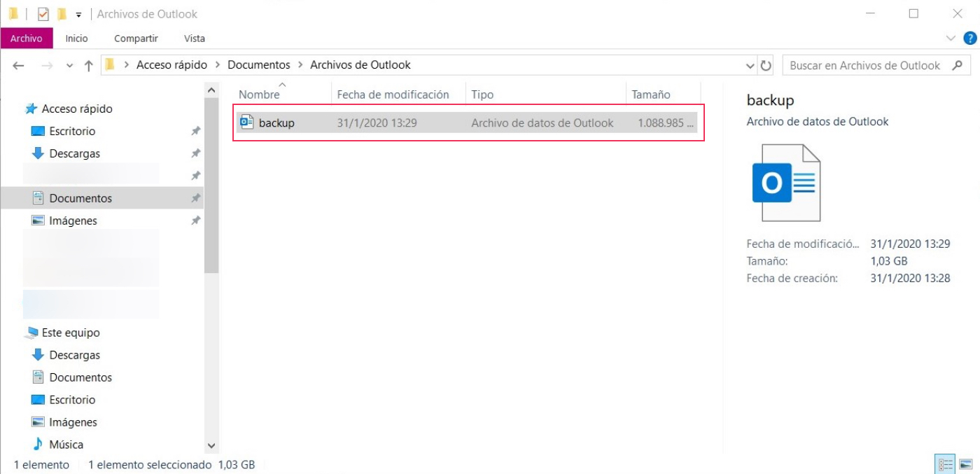Screen dimensions: 980x474
Task: Click the Properties quick access toolbar icon
Action: click(x=43, y=14)
